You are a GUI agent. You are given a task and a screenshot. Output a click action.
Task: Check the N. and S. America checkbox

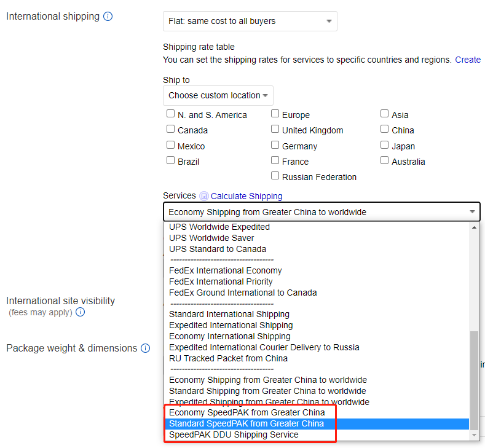(170, 114)
